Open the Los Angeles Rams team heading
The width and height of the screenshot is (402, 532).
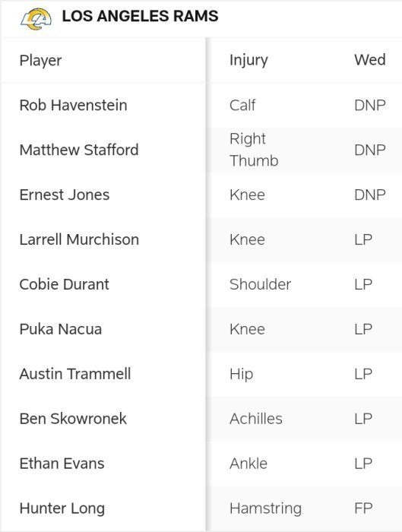(x=140, y=16)
